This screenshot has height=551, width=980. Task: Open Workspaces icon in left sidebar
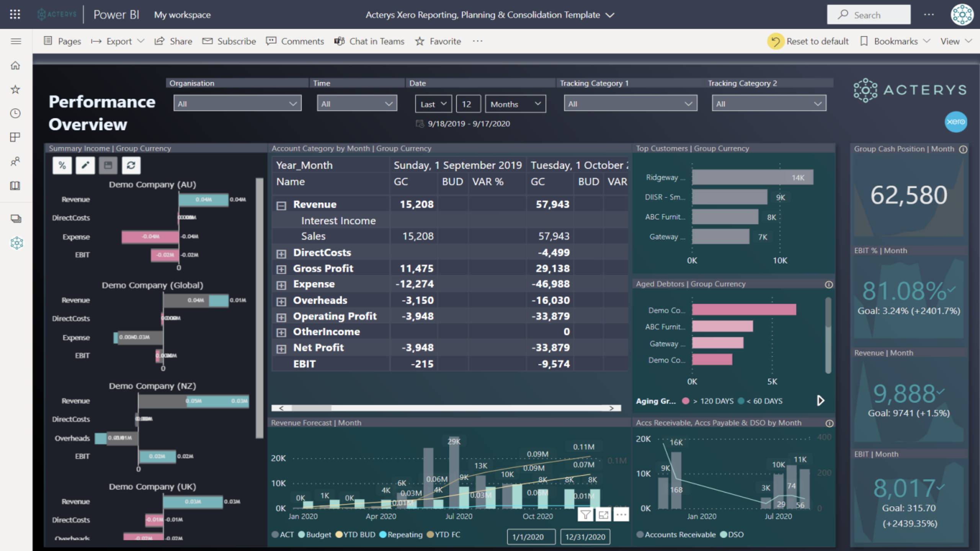[16, 219]
